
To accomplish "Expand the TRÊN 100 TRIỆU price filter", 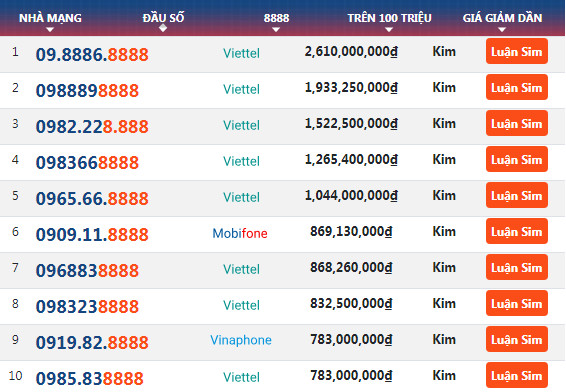I will 389,21.
